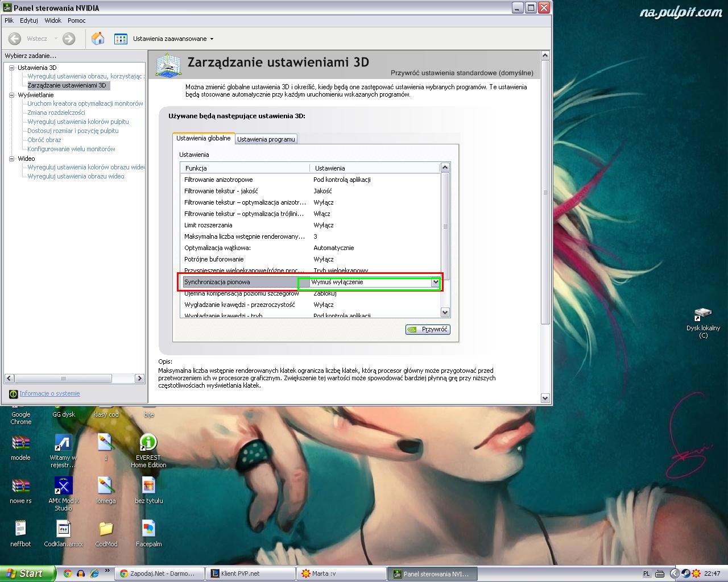Collapse the Wideo tree node

tap(11, 159)
